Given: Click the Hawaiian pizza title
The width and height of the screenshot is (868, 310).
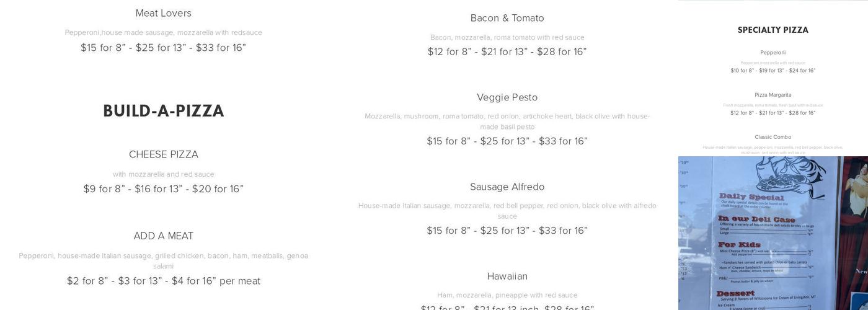Looking at the screenshot, I should 507,276.
